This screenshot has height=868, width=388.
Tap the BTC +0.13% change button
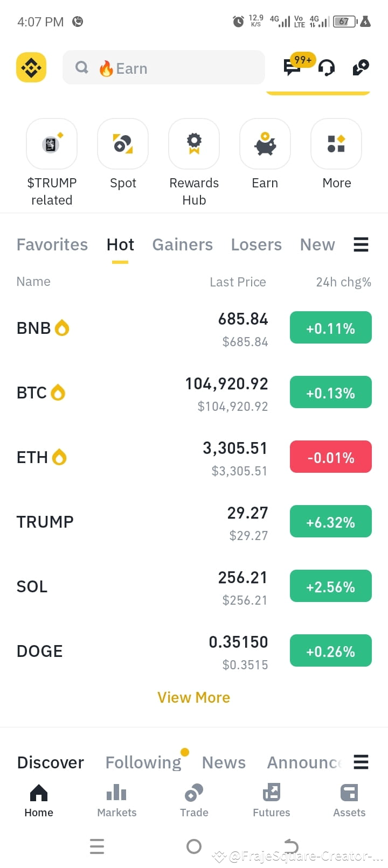click(x=331, y=393)
